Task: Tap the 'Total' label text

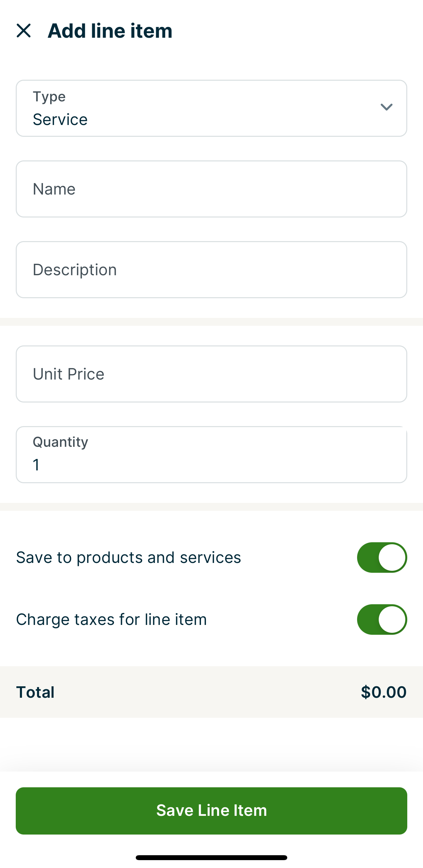Action: pyautogui.click(x=35, y=692)
